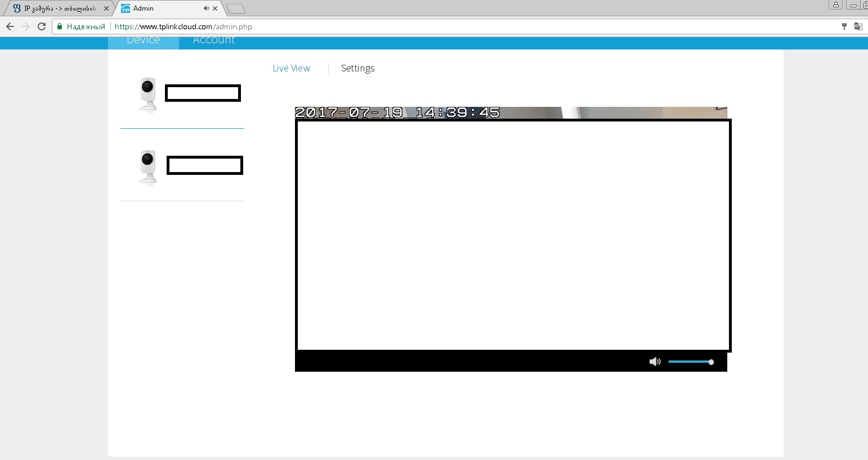Minimize the Chrome window
This screenshot has width=868, height=460.
pyautogui.click(x=853, y=4)
